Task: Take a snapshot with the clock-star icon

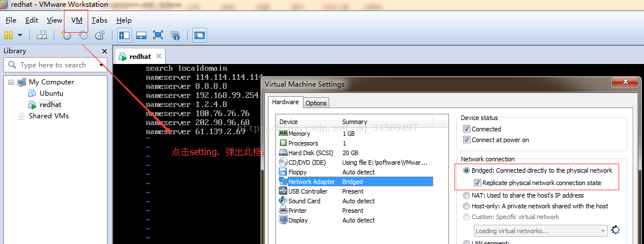Action: pyautogui.click(x=66, y=36)
